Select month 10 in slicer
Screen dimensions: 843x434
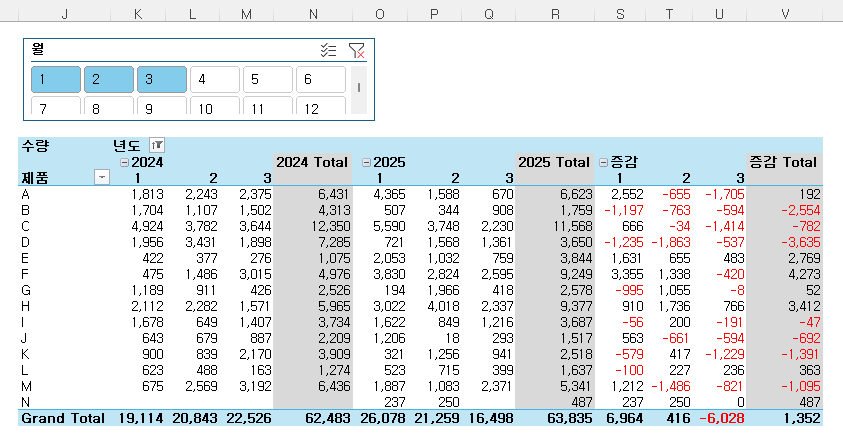[215, 106]
